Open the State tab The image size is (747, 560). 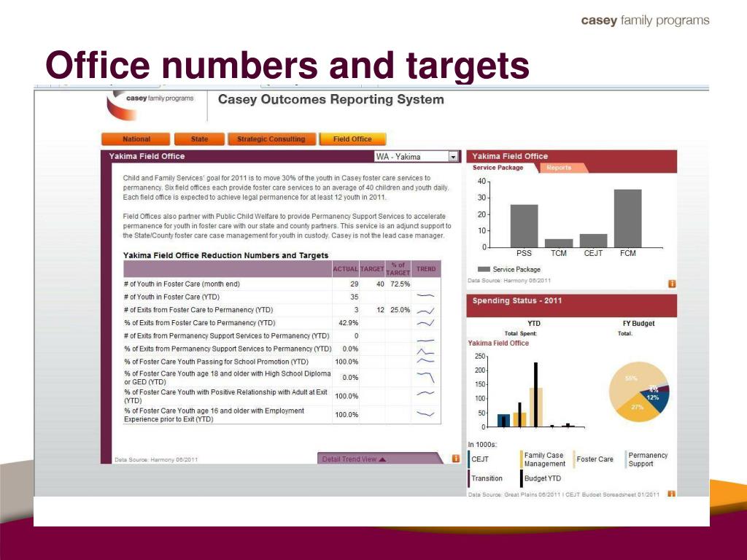(x=199, y=139)
